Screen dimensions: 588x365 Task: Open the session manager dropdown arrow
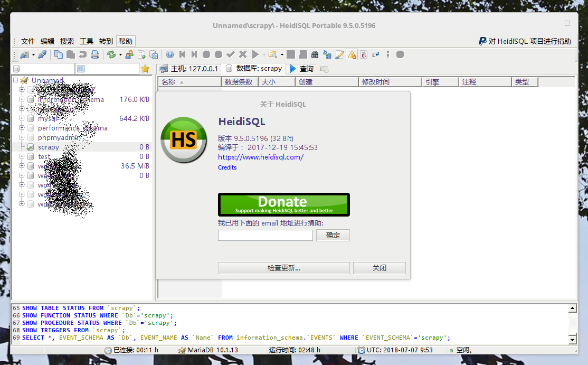click(x=33, y=55)
